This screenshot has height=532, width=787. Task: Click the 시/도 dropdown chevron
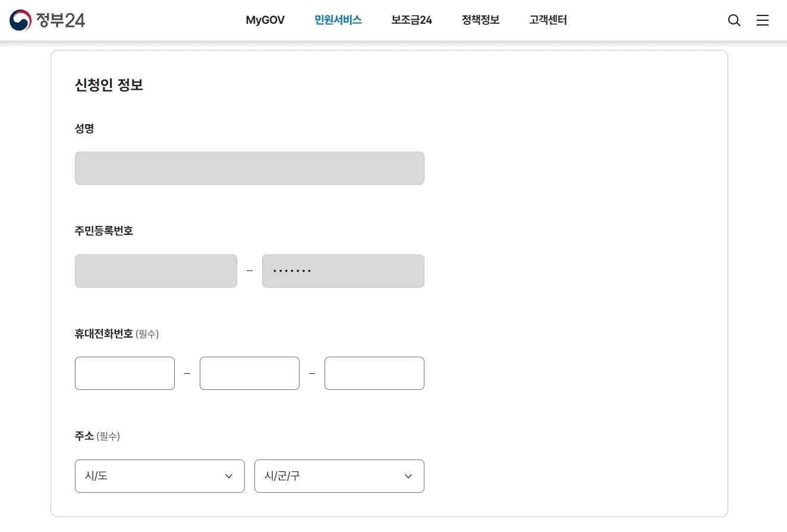[229, 476]
